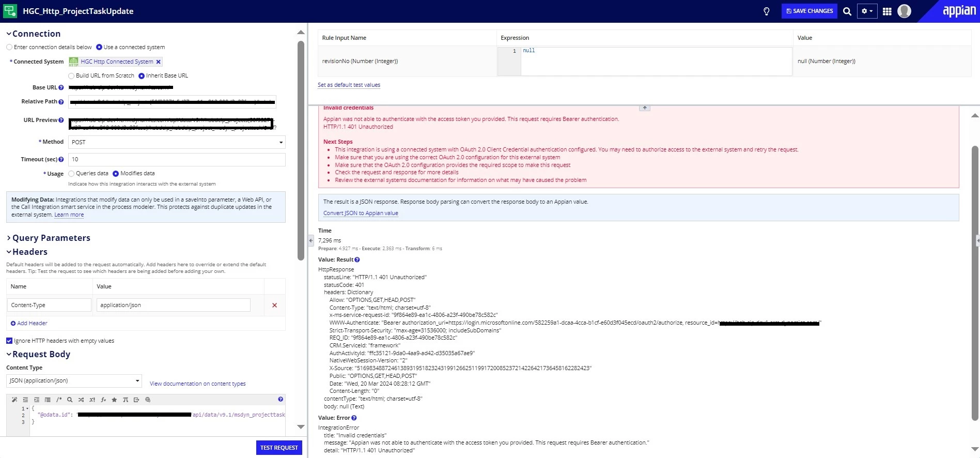Viewport: 980px width, 458px height.
Task: Click the fx function icon
Action: tap(103, 400)
